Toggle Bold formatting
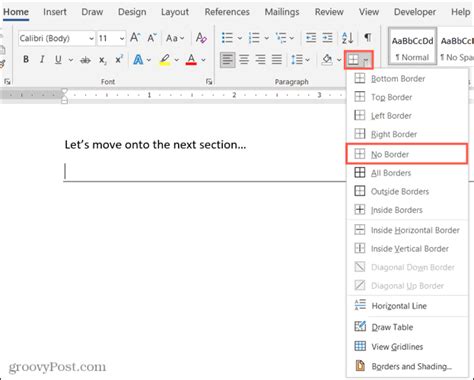This screenshot has width=474, height=380. point(26,60)
